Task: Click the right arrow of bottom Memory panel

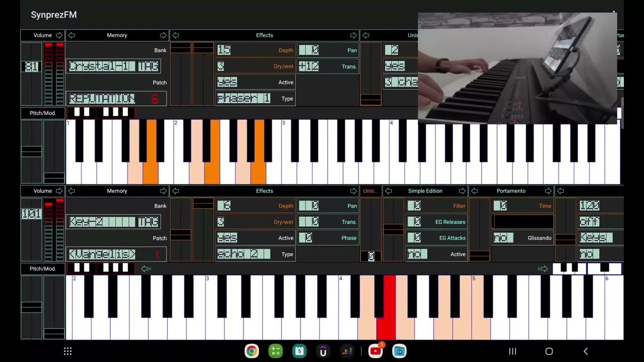Action: pyautogui.click(x=163, y=191)
